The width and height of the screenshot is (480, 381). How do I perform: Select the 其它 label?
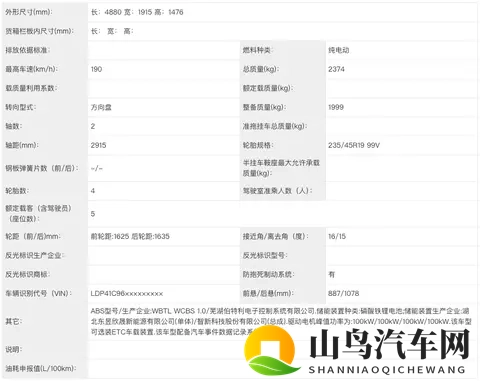click(14, 322)
